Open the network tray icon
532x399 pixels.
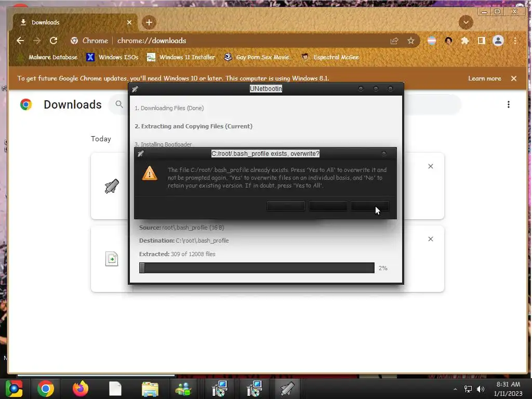[x=468, y=389]
